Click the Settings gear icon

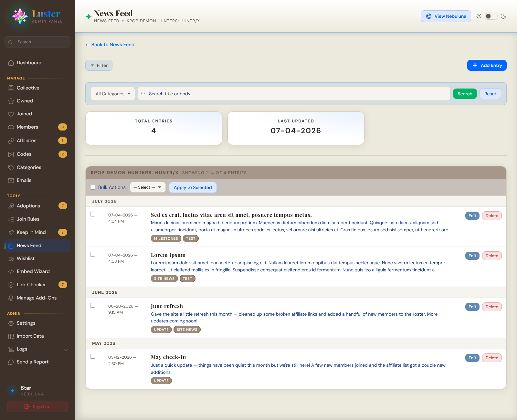pyautogui.click(x=11, y=323)
